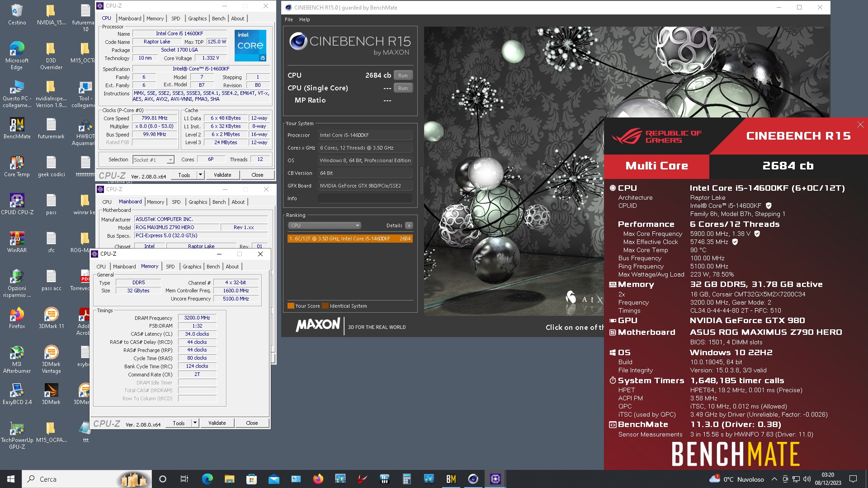Click the Details arrow button in Cinebench Ranking
The image size is (868, 488).
tap(409, 225)
